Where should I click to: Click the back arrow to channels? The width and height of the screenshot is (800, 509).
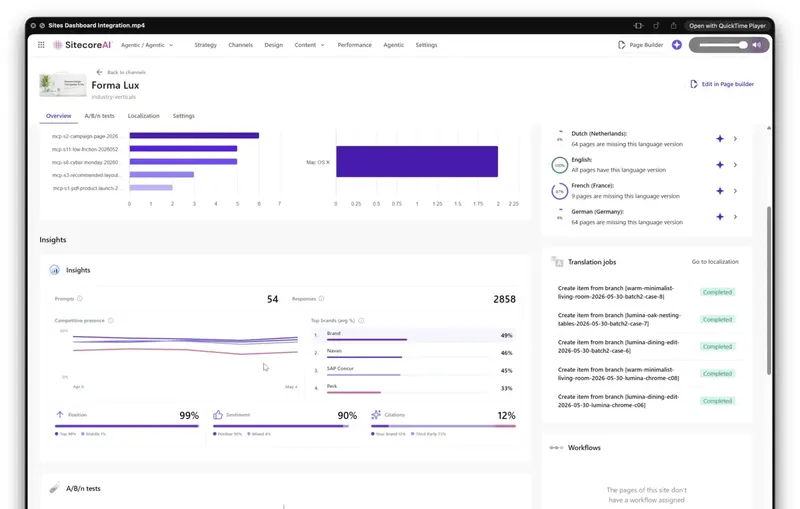[x=99, y=72]
